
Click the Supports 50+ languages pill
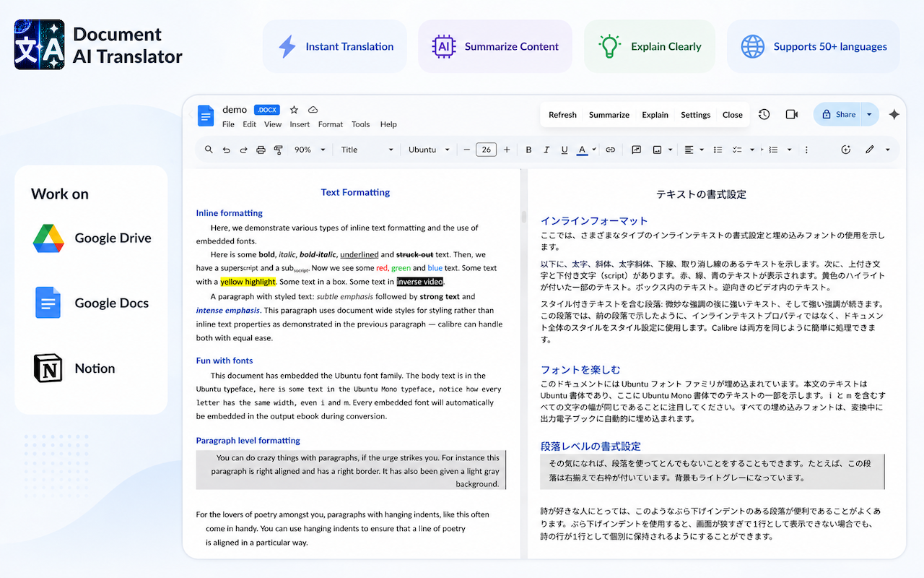point(814,46)
